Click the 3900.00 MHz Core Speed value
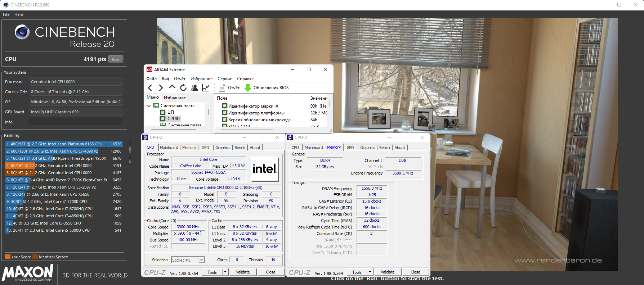Screen dimensions: 644x285 coord(188,227)
